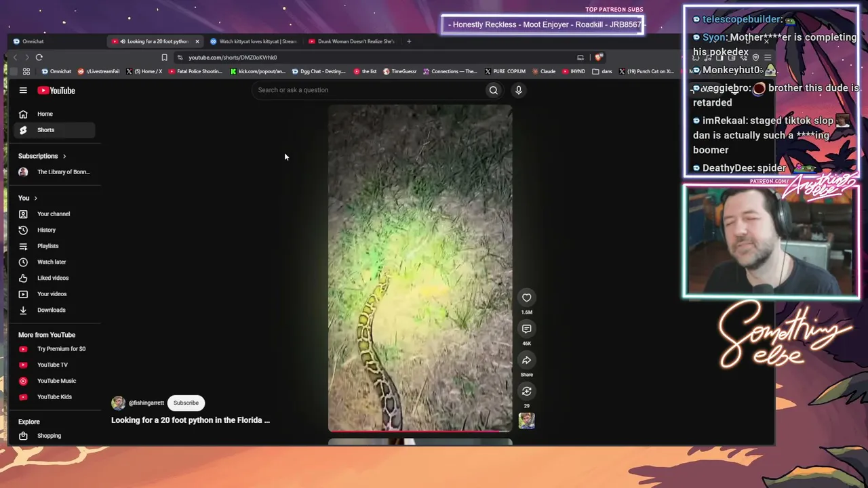868x488 pixels.
Task: Open the Connections bookmark
Action: click(x=450, y=71)
